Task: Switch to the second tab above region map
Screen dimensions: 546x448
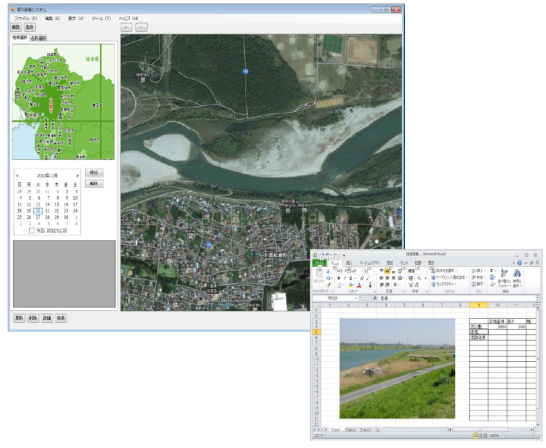Action: click(38, 38)
